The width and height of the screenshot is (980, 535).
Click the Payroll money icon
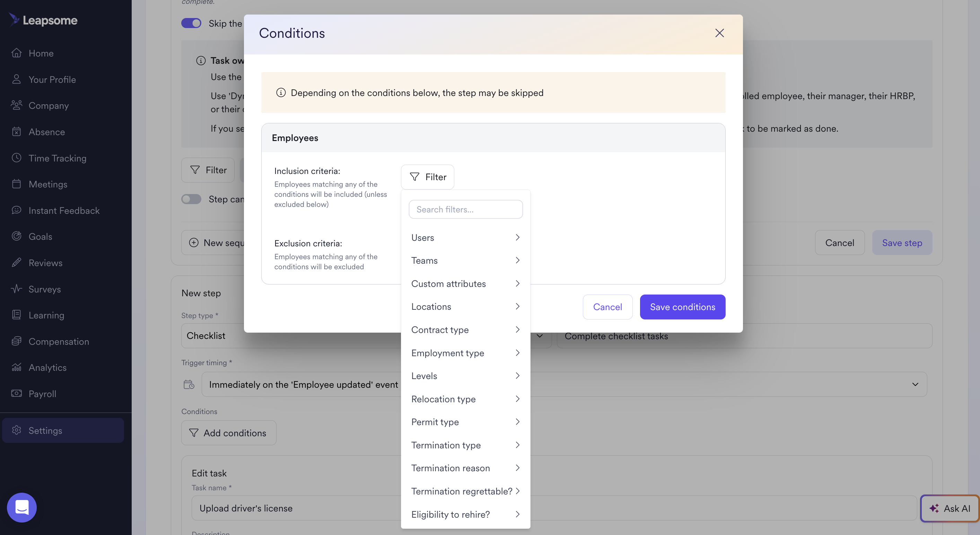16,393
